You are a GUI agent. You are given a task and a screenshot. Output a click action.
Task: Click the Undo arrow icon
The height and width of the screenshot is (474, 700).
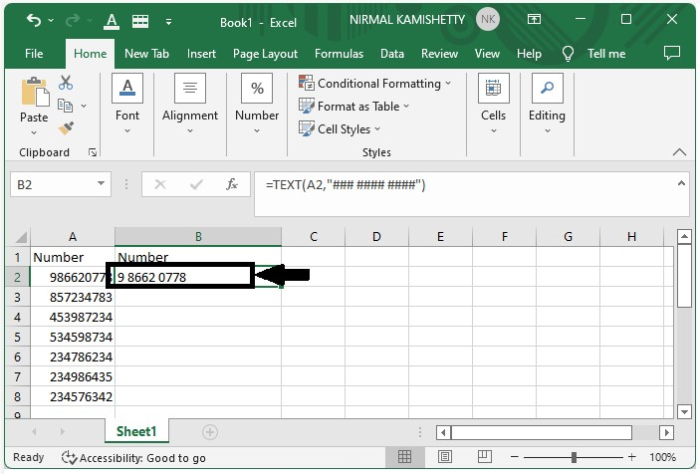tap(33, 20)
